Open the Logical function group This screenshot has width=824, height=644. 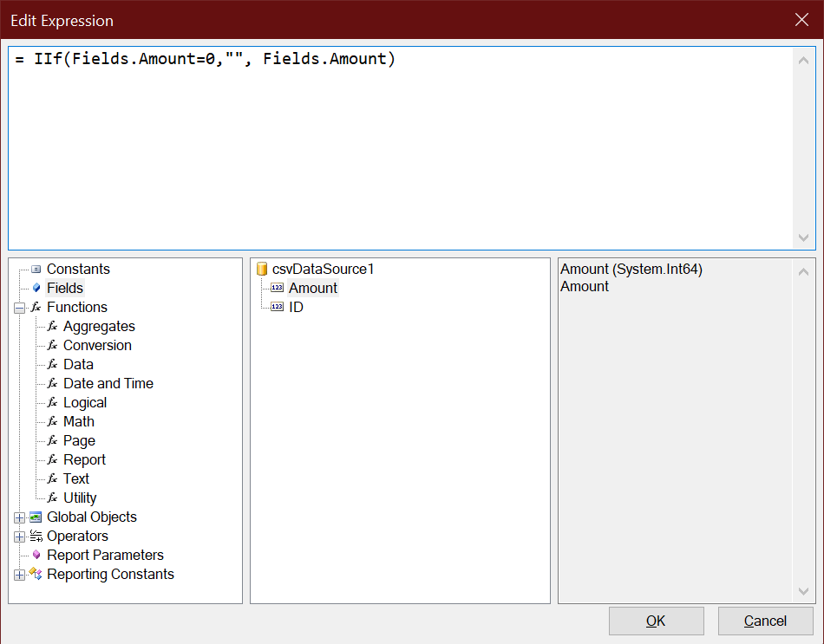coord(85,402)
